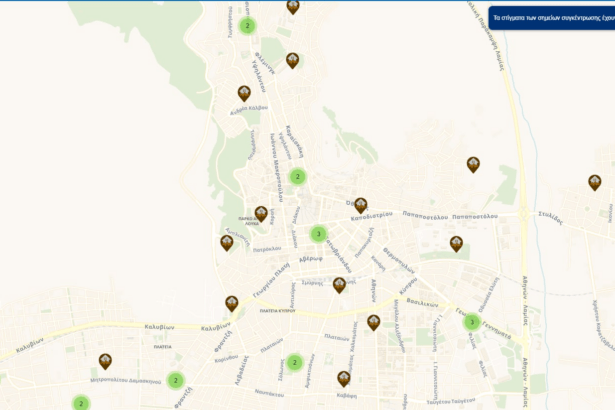Expand the 3-point cluster near Αβέρωφ street
Screen dimensions: 615x410
[319, 234]
